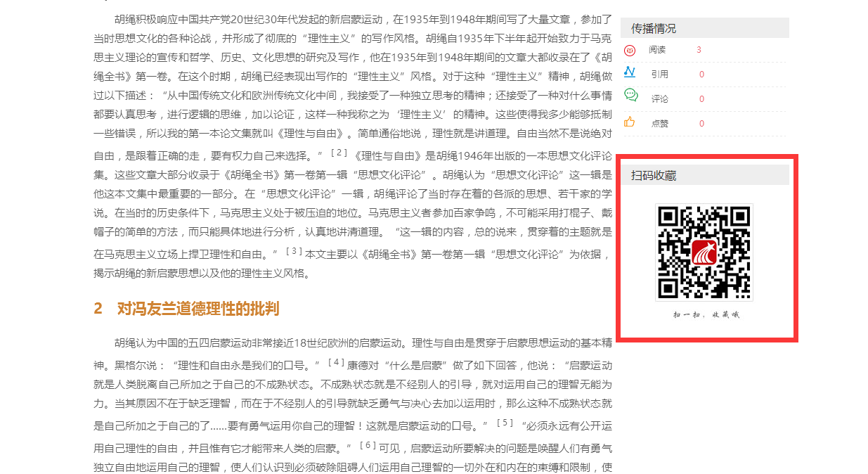Click the read count number 3
Viewport: 868px width, 474px height.
[x=699, y=50]
